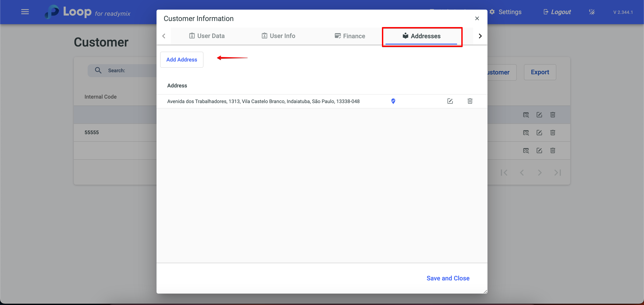644x305 pixels.
Task: Switch to the User Info tab
Action: coord(278,36)
